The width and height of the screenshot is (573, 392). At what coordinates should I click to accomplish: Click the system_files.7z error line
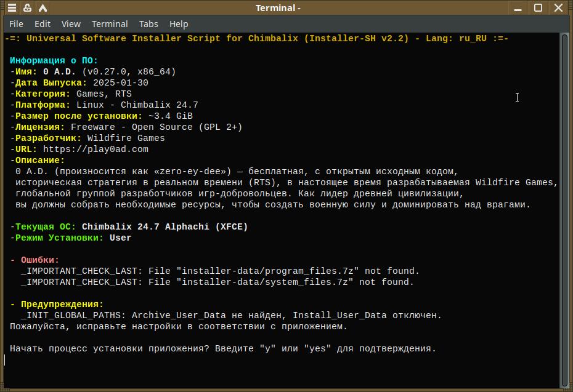point(217,282)
